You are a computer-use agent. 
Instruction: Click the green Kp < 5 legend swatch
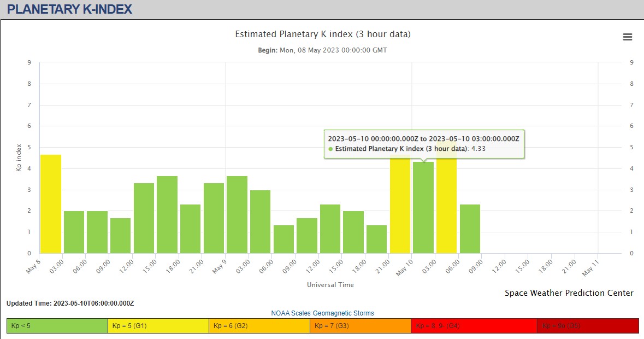point(57,326)
